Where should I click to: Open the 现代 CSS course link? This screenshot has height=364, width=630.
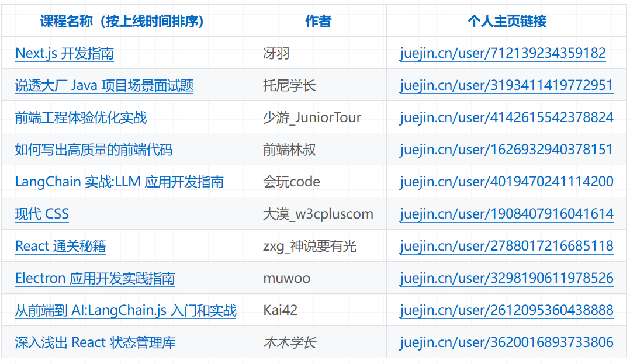(x=42, y=214)
